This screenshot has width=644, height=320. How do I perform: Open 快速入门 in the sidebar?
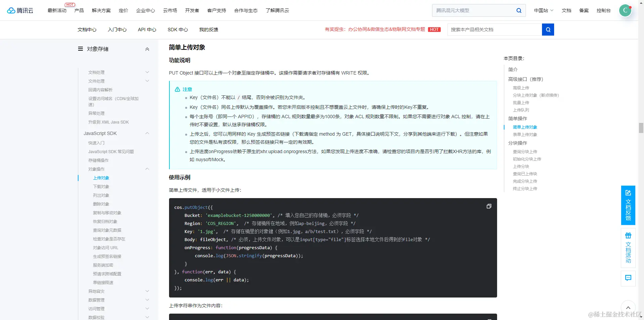click(x=96, y=143)
